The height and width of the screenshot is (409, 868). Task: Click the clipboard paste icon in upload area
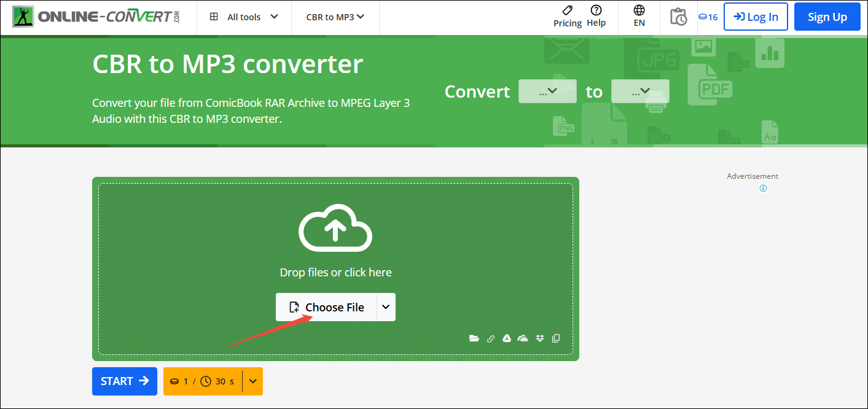(556, 338)
